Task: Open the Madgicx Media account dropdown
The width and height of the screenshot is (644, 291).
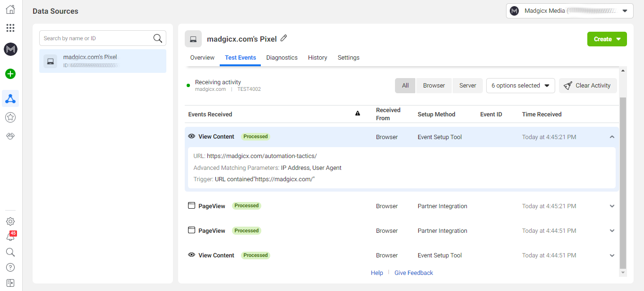Action: [x=570, y=11]
